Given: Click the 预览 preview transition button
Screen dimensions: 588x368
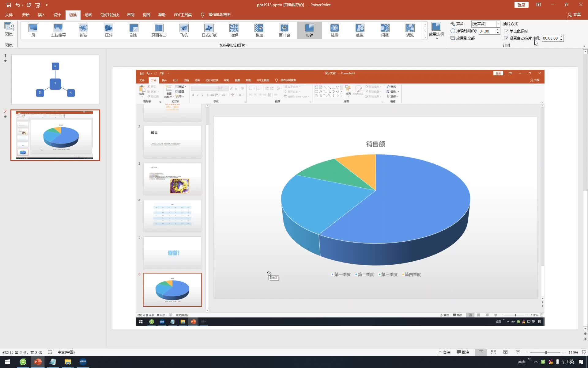Looking at the screenshot, I should (x=9, y=29).
